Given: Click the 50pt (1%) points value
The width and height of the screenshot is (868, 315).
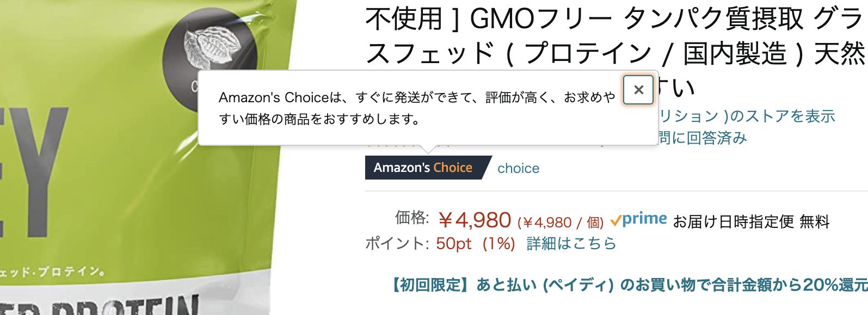Looking at the screenshot, I should (476, 243).
